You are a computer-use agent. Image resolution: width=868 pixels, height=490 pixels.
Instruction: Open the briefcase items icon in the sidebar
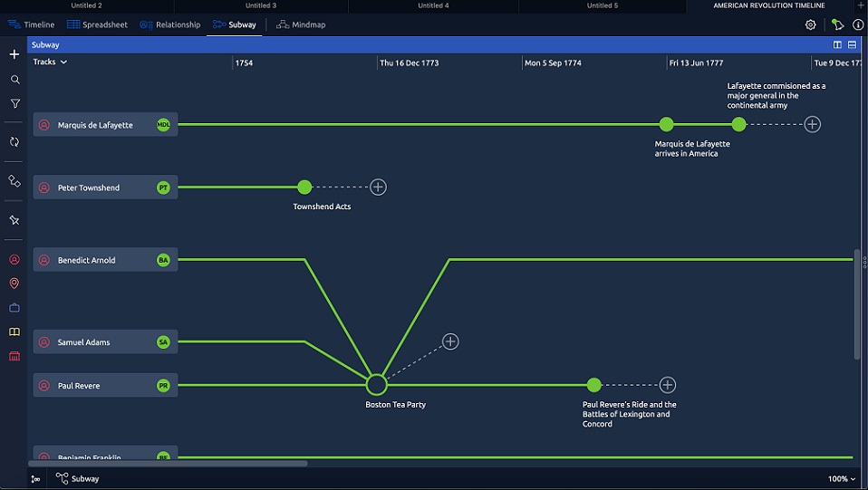pyautogui.click(x=14, y=308)
